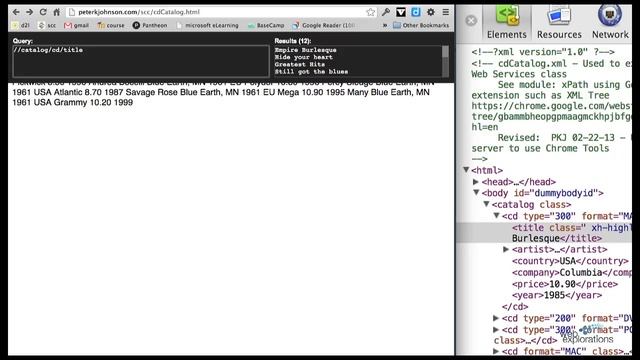Select 'Greatest Hits' in the results
Screen dimensions: 640x360
300,64
